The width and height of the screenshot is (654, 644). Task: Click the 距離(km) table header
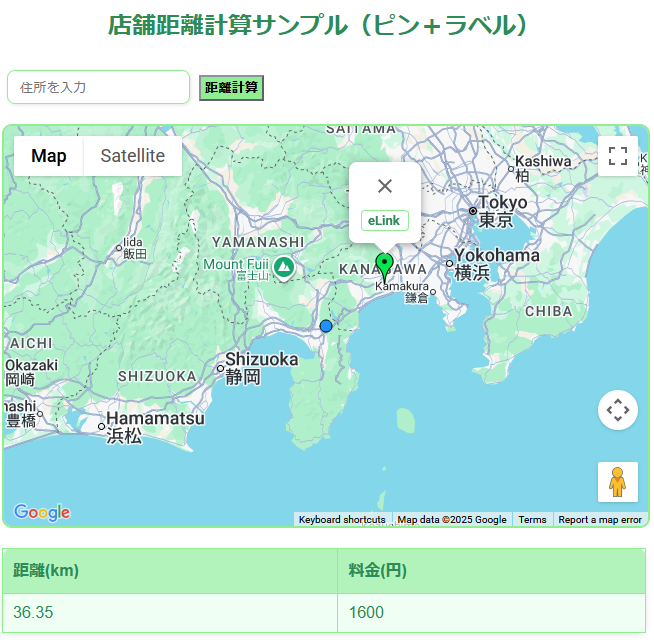coord(170,571)
